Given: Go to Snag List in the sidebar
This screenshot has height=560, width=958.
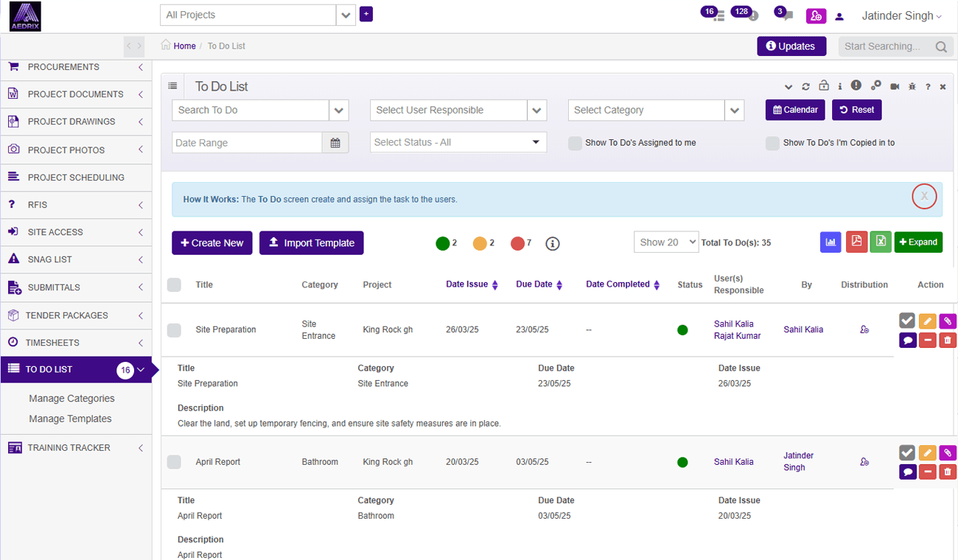Looking at the screenshot, I should 50,259.
